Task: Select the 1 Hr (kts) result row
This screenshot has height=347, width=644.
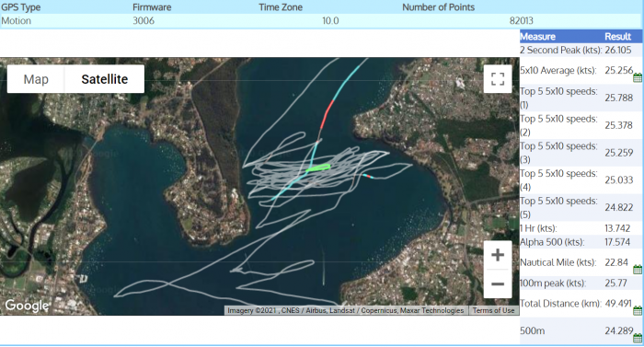Action: 581,228
